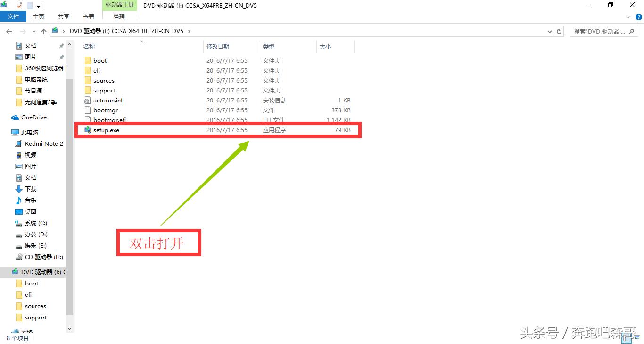Click the up-one-level arrow icon

tap(44, 31)
